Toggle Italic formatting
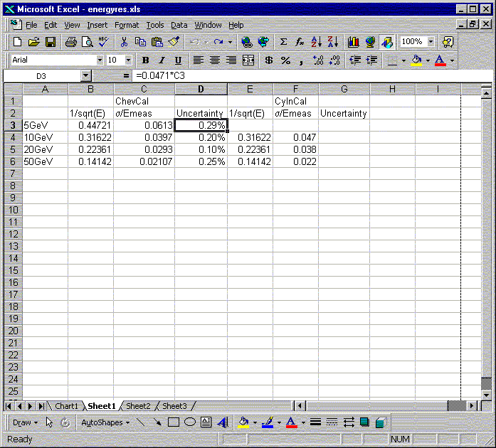The height and width of the screenshot is (448, 496). click(162, 60)
